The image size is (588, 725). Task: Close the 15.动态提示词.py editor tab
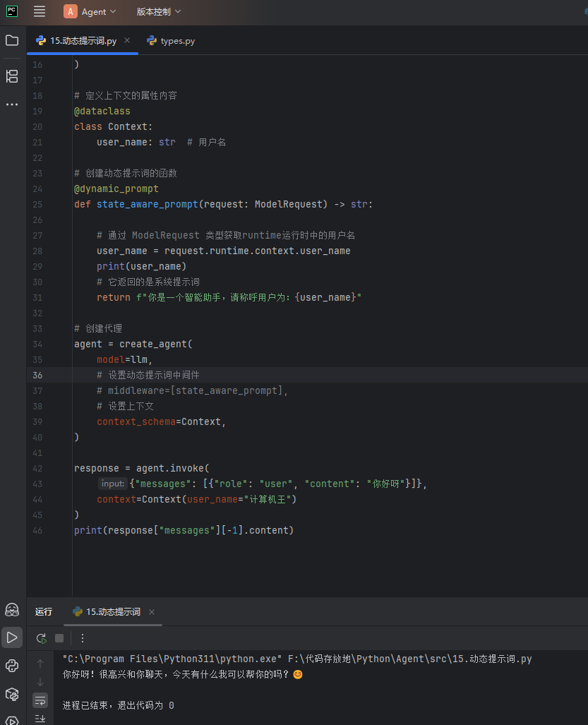tap(127, 40)
